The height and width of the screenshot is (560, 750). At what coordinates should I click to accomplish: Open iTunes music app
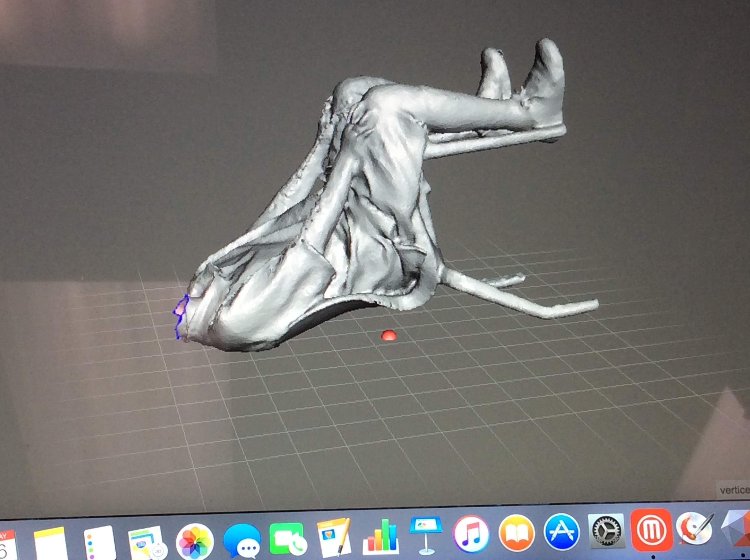[471, 534]
